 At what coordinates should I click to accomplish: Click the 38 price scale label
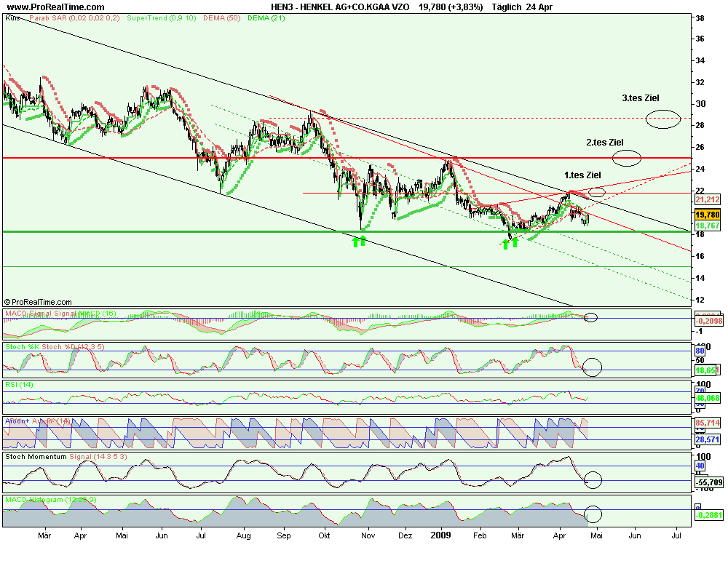click(x=700, y=18)
